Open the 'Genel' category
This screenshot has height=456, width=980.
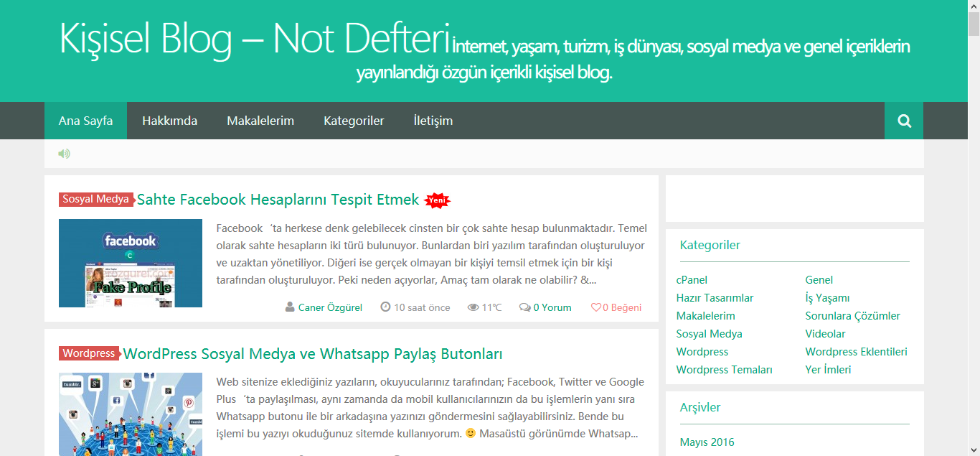819,280
